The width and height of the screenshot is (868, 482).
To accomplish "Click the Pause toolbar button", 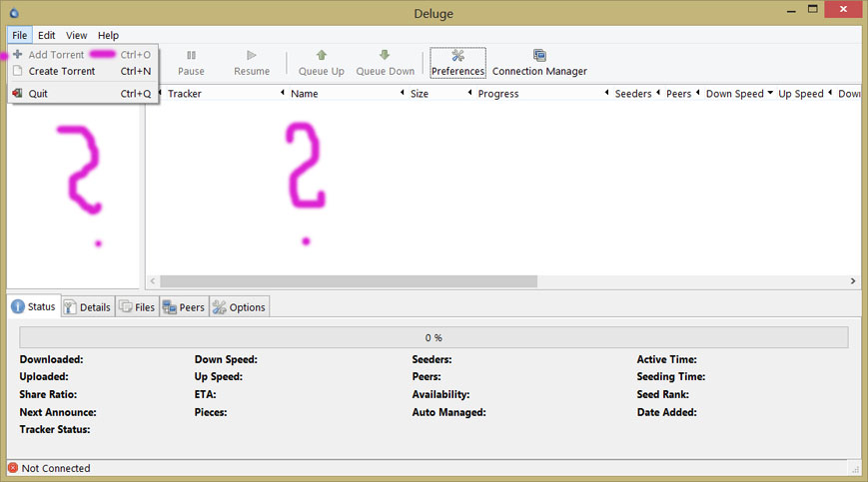I will click(x=191, y=63).
